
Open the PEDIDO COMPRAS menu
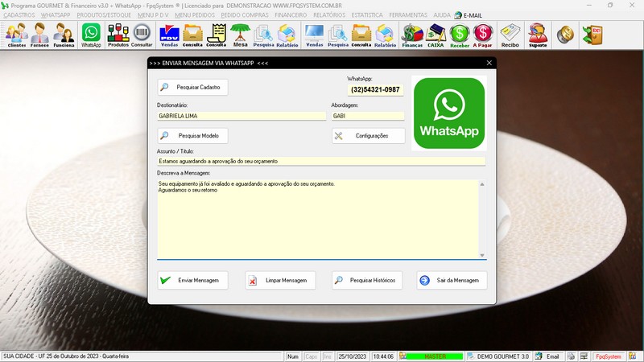(245, 15)
